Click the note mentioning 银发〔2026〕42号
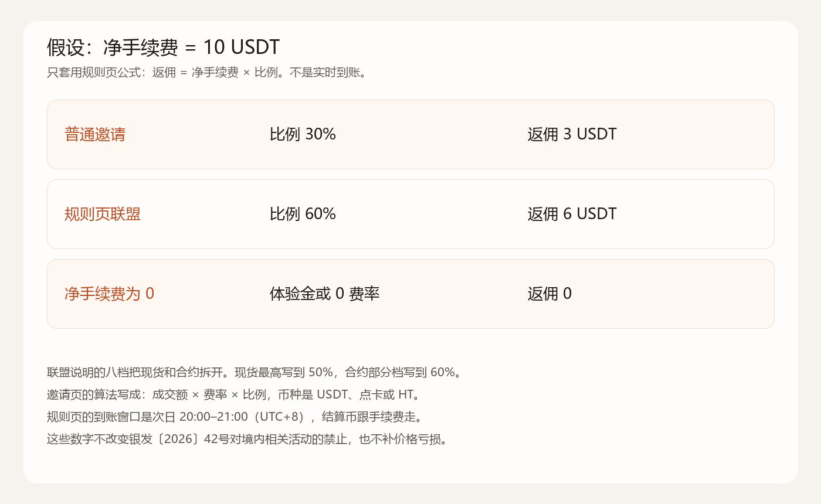Screen dimensions: 821x504 point(247,439)
